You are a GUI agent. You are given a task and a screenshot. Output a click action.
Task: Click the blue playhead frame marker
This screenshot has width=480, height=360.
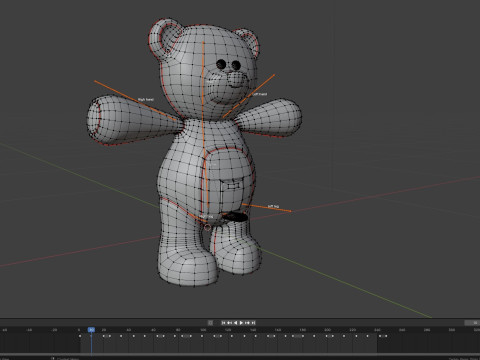[x=91, y=330]
